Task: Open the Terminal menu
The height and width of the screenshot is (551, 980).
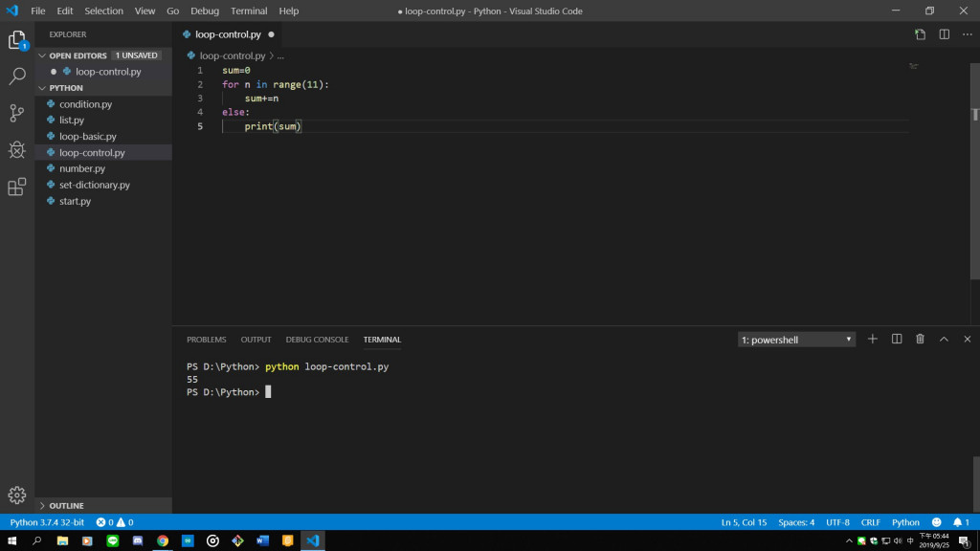Action: tap(249, 11)
